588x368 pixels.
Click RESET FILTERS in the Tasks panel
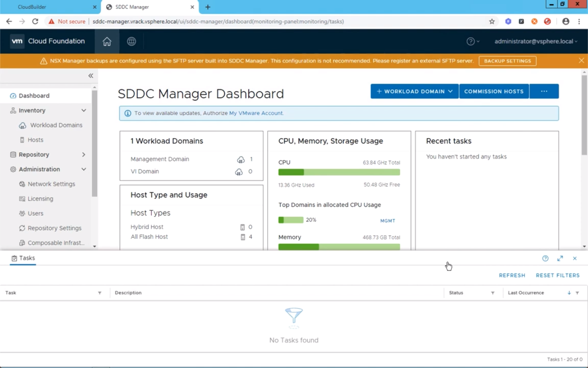click(x=558, y=276)
